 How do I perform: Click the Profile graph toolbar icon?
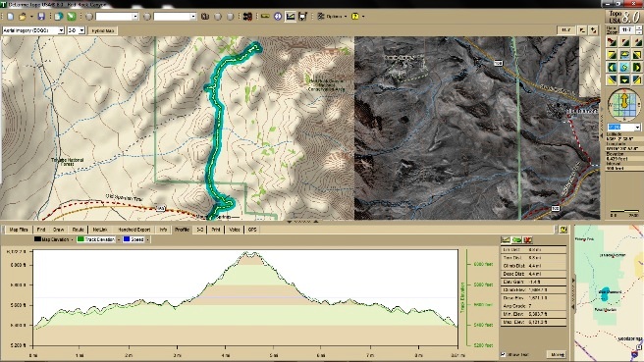(x=291, y=17)
